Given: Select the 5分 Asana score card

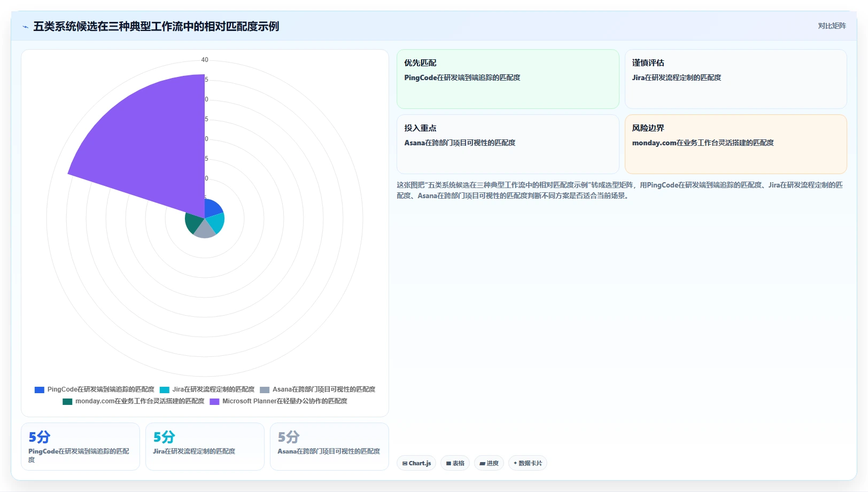Looking at the screenshot, I should click(329, 447).
